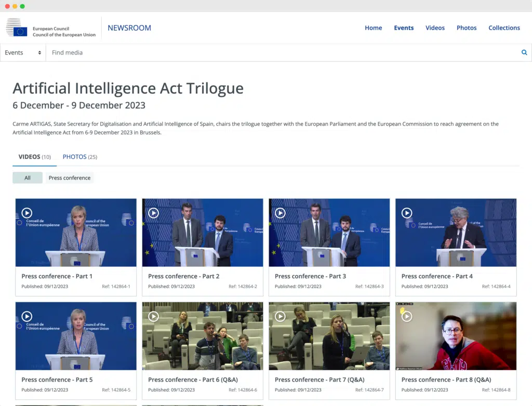Click the Part 1 video thumbnail
Screen dimensions: 532x406
pyautogui.click(x=76, y=233)
